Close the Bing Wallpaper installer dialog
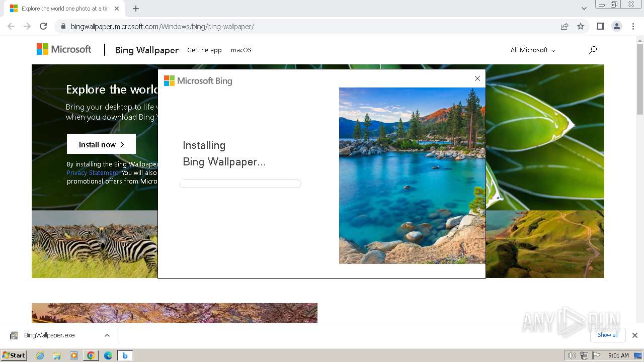644x362 pixels. [477, 78]
